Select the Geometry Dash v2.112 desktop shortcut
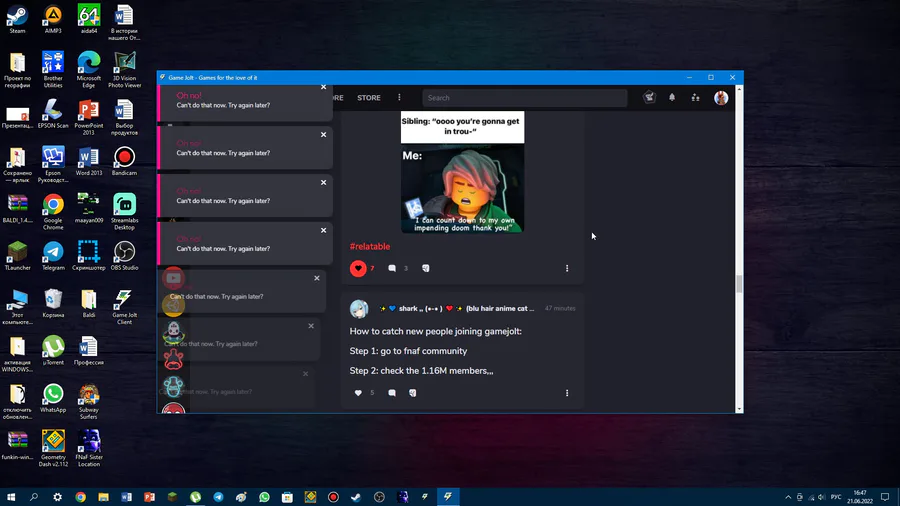 tap(53, 449)
